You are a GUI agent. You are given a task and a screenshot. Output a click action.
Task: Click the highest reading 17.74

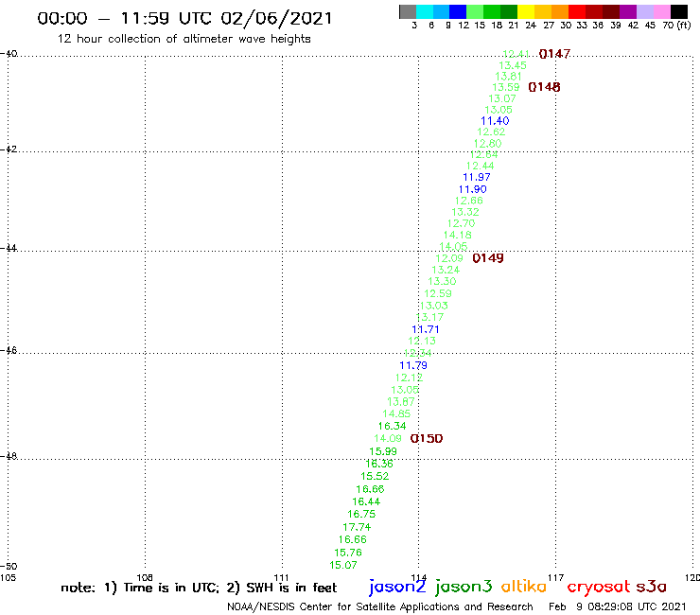point(357,527)
